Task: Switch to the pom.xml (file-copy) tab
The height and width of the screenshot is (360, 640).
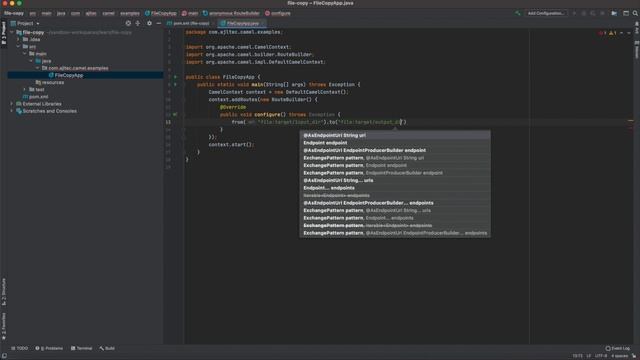Action: (188, 24)
